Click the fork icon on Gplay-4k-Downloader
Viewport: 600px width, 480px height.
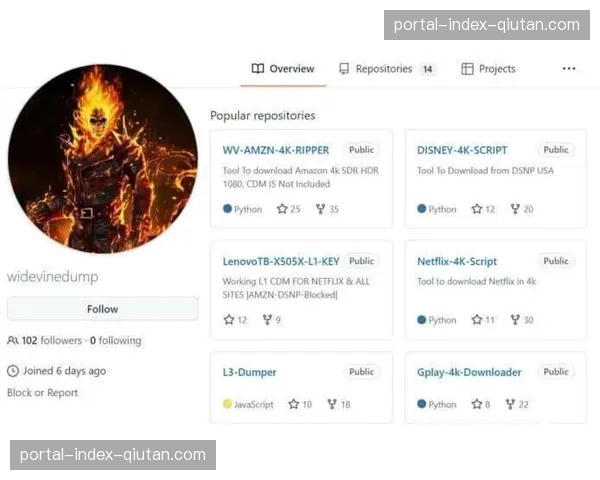pos(510,404)
